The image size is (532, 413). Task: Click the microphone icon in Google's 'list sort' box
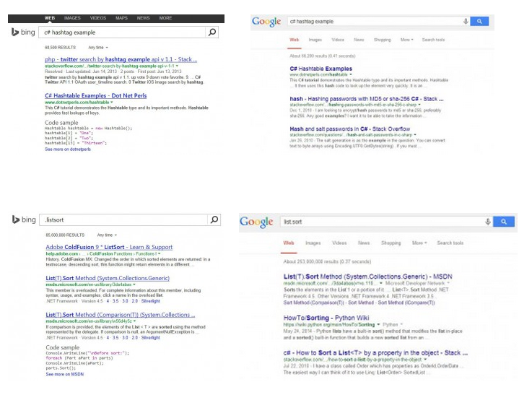(x=487, y=222)
